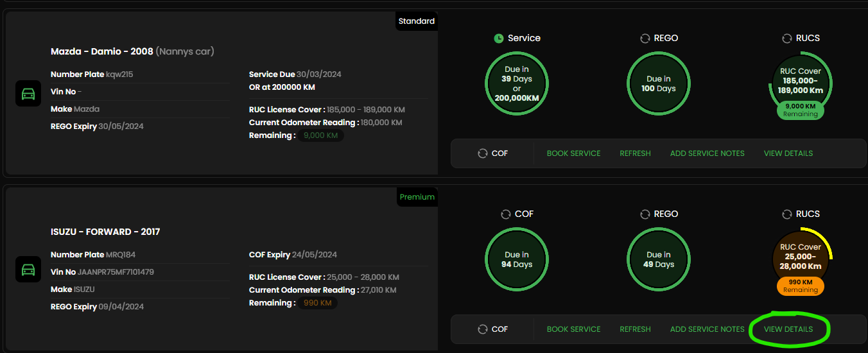
Task: View details of the Mazda Damio
Action: pyautogui.click(x=788, y=153)
